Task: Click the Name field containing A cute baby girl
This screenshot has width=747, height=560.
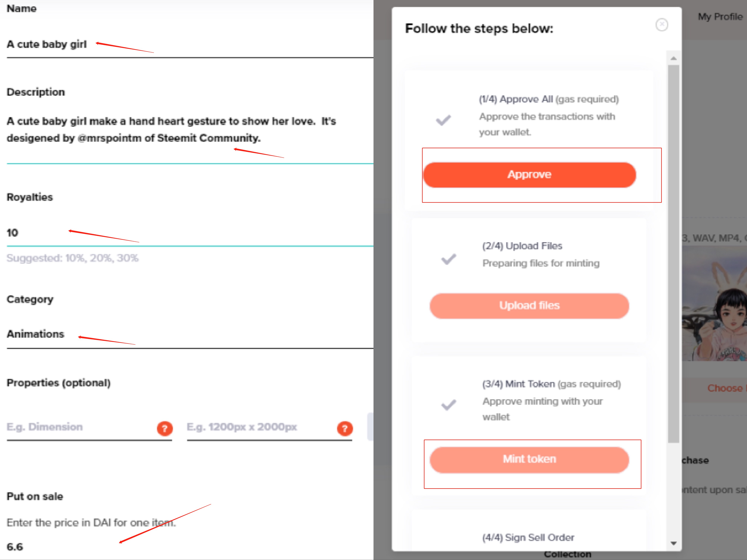Action: 189,45
